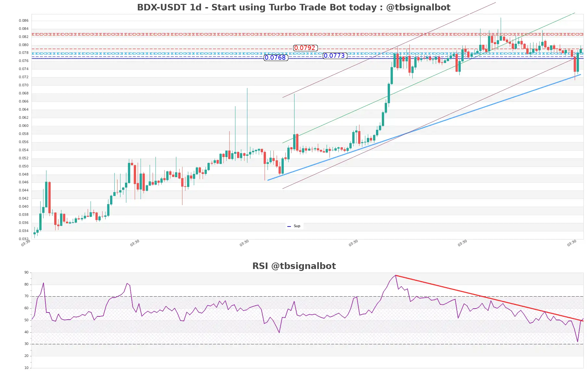Click the 0.042 price axis label
Image resolution: width=588 pixels, height=392 pixels.
pyautogui.click(x=24, y=199)
